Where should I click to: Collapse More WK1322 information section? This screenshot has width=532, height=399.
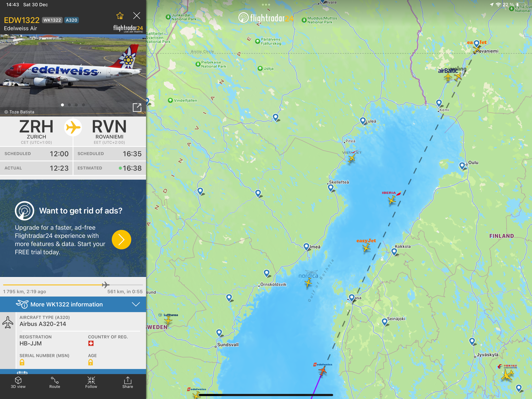pos(136,304)
